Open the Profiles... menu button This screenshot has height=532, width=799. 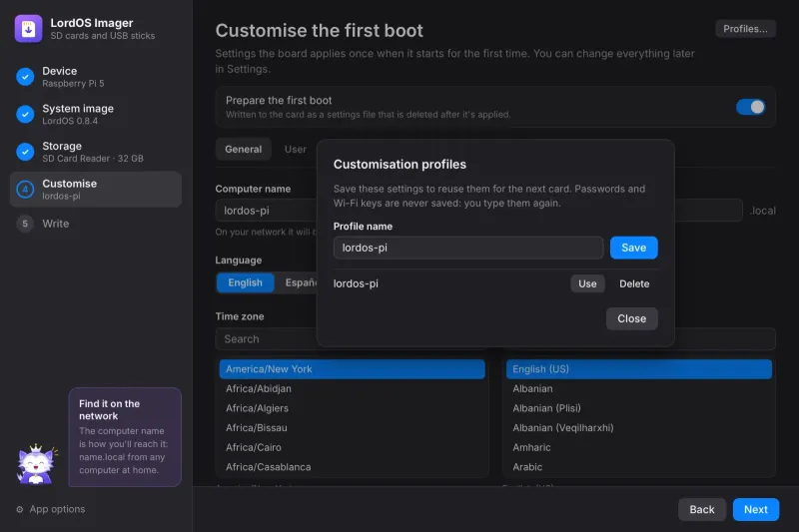tap(745, 29)
